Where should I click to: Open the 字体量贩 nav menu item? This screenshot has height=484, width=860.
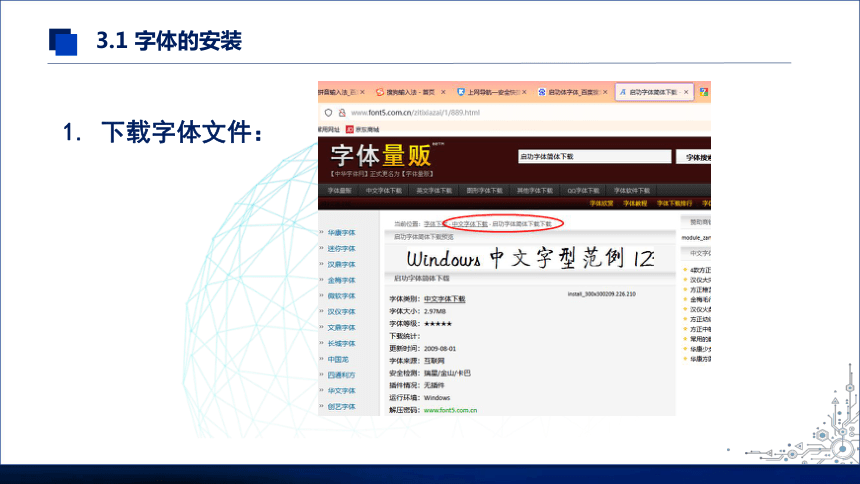pos(340,190)
